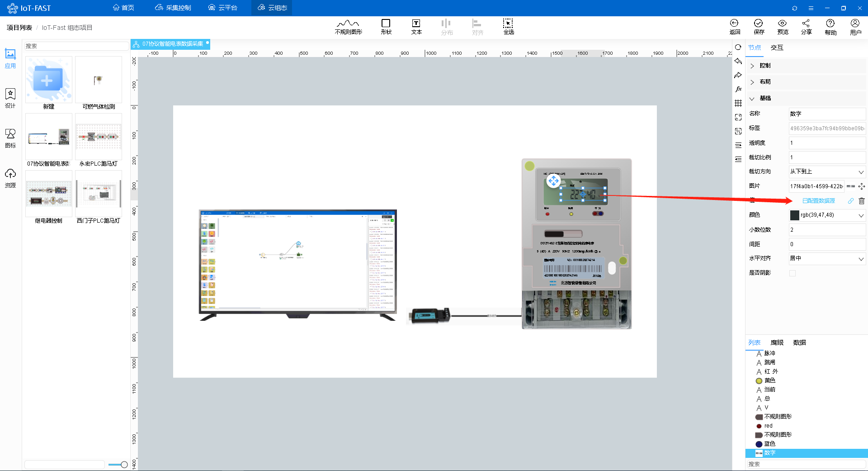Click the 全选 select-all tool

pyautogui.click(x=509, y=27)
